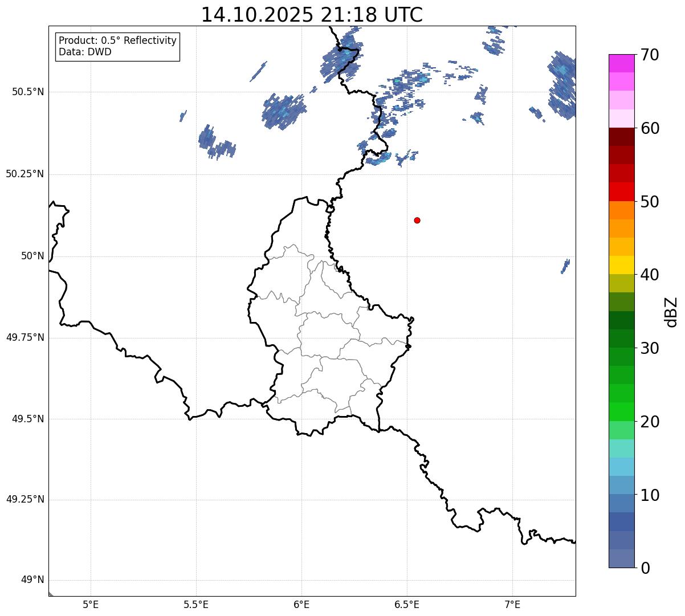Pick the grey-blue swatch at colorbar bottom

621,558
